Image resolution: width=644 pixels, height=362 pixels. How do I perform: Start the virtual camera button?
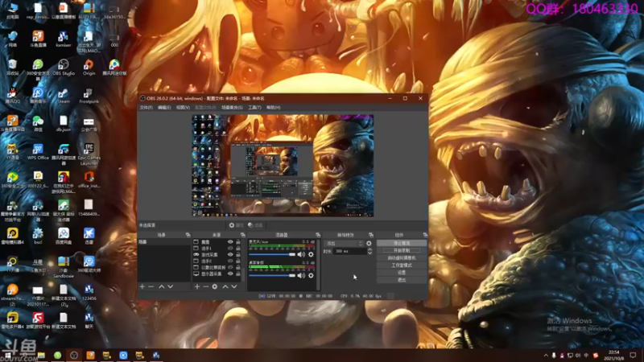[402, 257]
